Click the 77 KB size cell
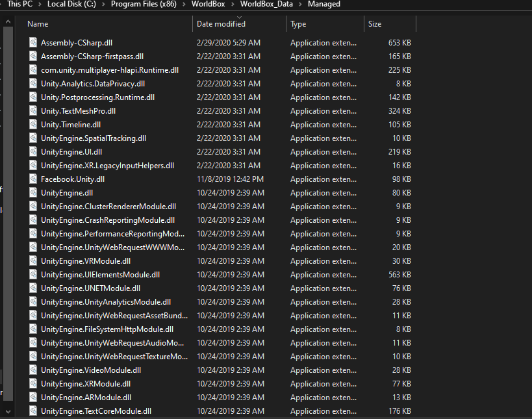Image resolution: width=532 pixels, height=419 pixels. pyautogui.click(x=401, y=384)
